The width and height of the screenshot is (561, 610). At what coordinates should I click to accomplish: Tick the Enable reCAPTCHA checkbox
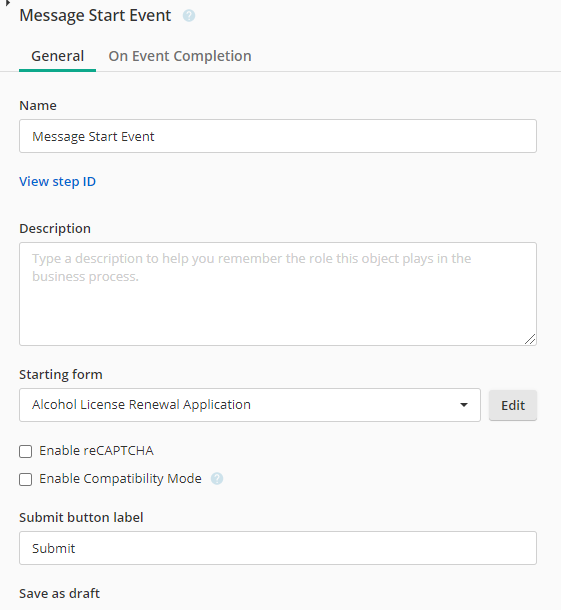point(26,452)
